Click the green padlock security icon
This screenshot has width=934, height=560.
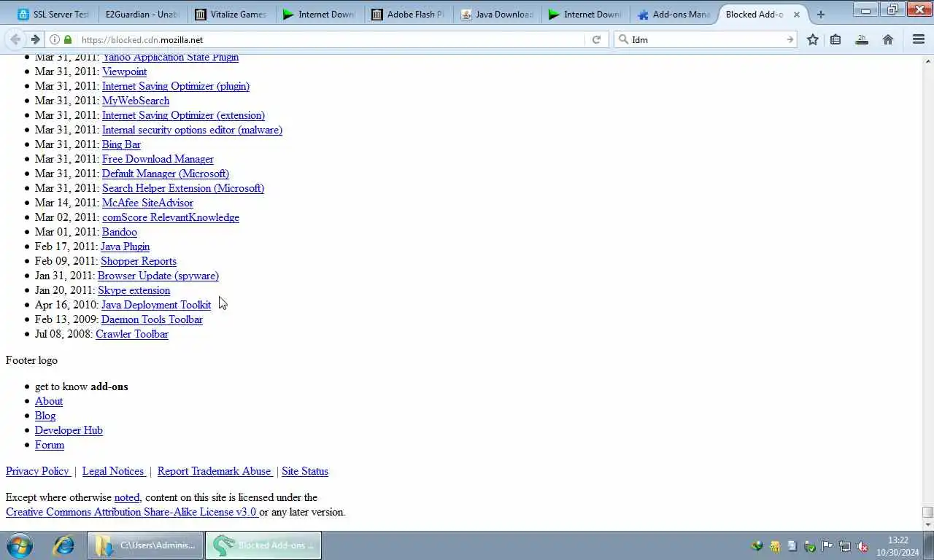pyautogui.click(x=68, y=39)
